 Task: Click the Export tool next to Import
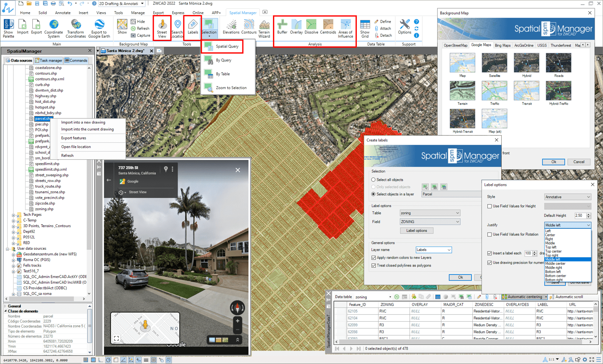(36, 27)
